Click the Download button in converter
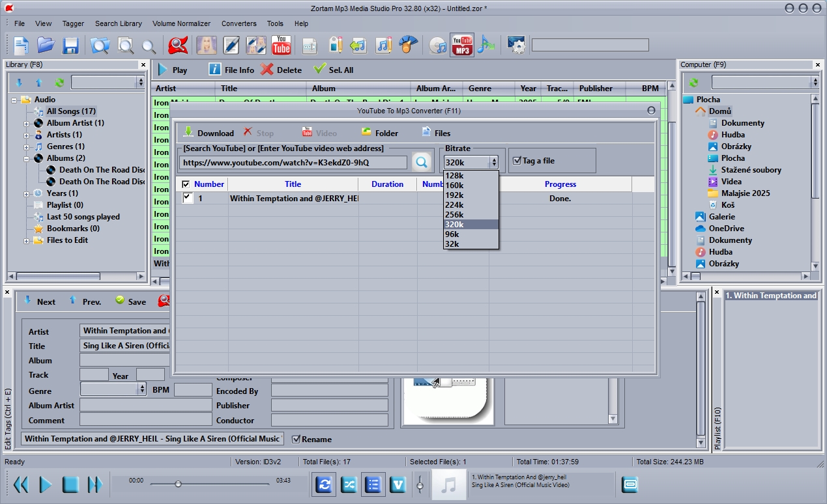Screen dimensions: 827x504 tap(209, 133)
